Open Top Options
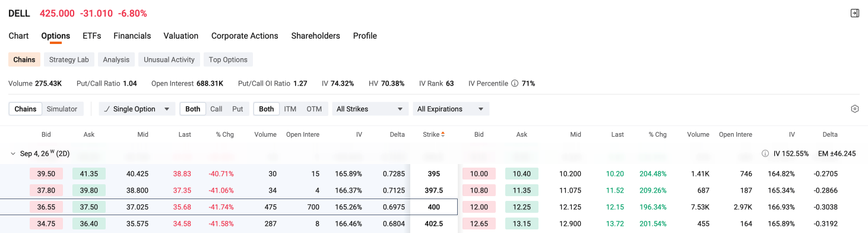Screen dimensions: 868x233 coord(228,59)
